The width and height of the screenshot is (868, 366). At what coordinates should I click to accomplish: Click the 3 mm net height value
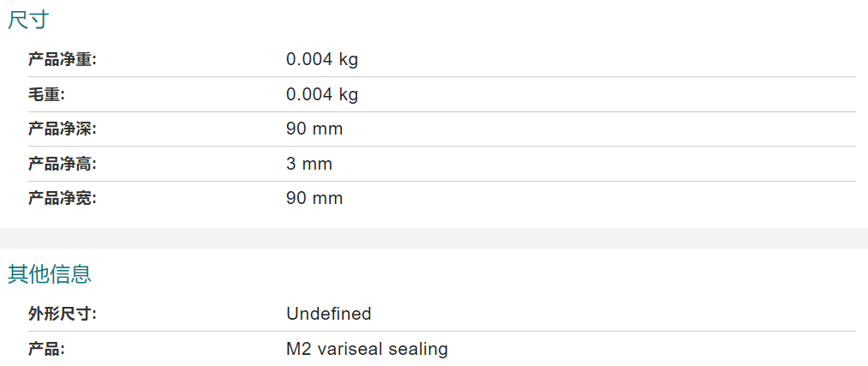click(308, 164)
